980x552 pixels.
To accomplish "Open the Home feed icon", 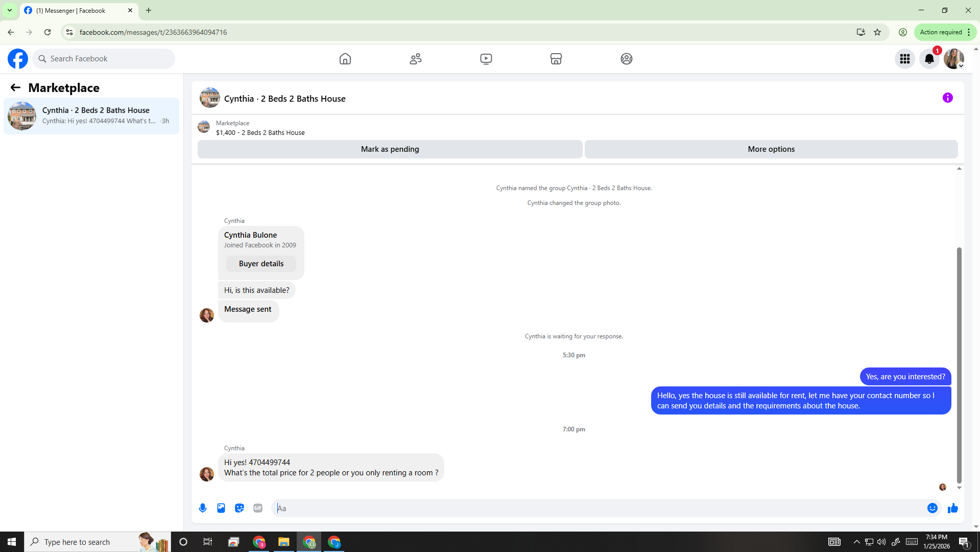I will click(x=345, y=59).
